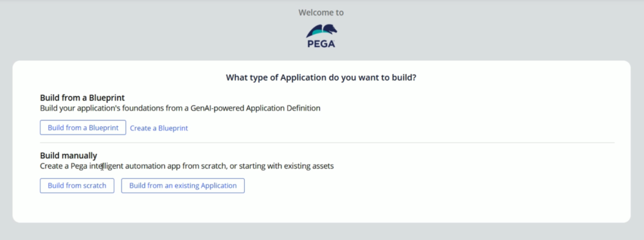Click the Build from a Blueprint outlined button
Screen dimensions: 644x240
(x=83, y=128)
